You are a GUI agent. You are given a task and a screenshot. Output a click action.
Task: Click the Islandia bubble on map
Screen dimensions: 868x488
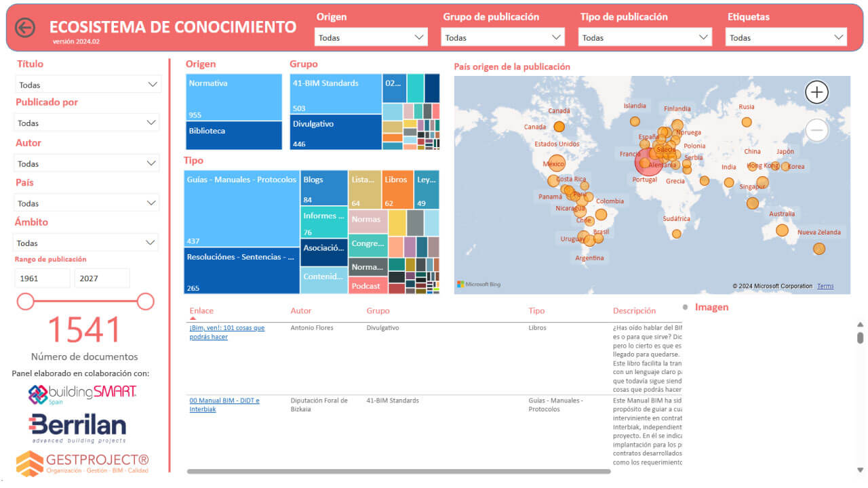(635, 121)
